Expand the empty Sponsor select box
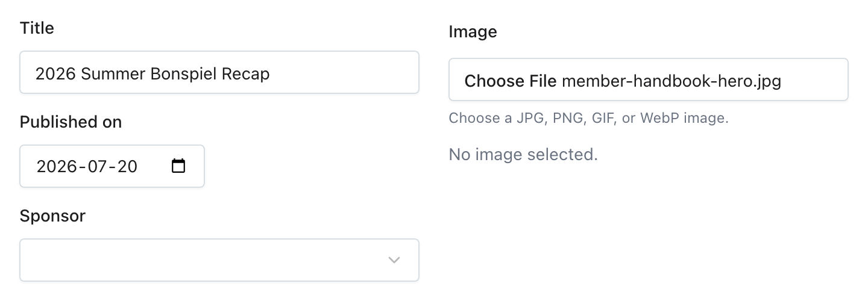The width and height of the screenshot is (868, 301). tap(219, 260)
